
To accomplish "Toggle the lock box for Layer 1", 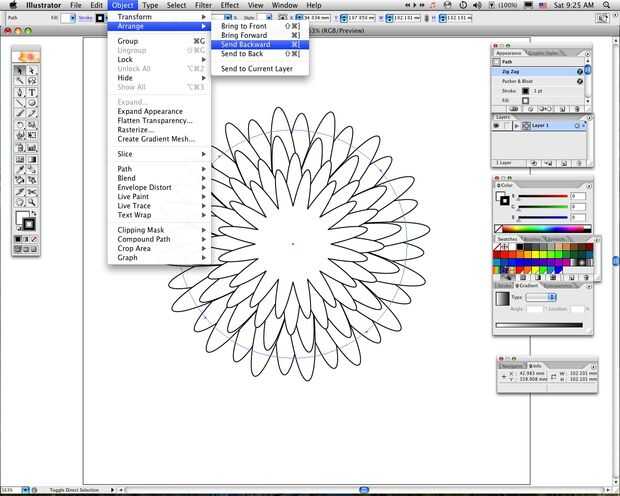I will click(507, 125).
